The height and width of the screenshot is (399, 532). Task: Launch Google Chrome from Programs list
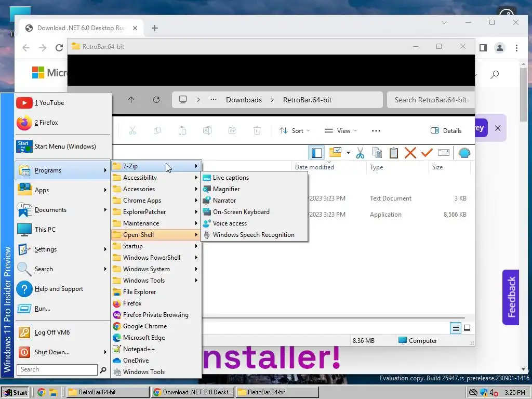[x=156, y=326]
